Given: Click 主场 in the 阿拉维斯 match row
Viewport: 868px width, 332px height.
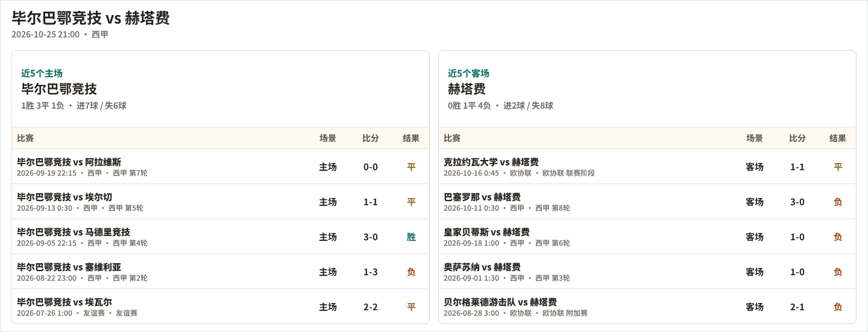Looking at the screenshot, I should pyautogui.click(x=328, y=167).
